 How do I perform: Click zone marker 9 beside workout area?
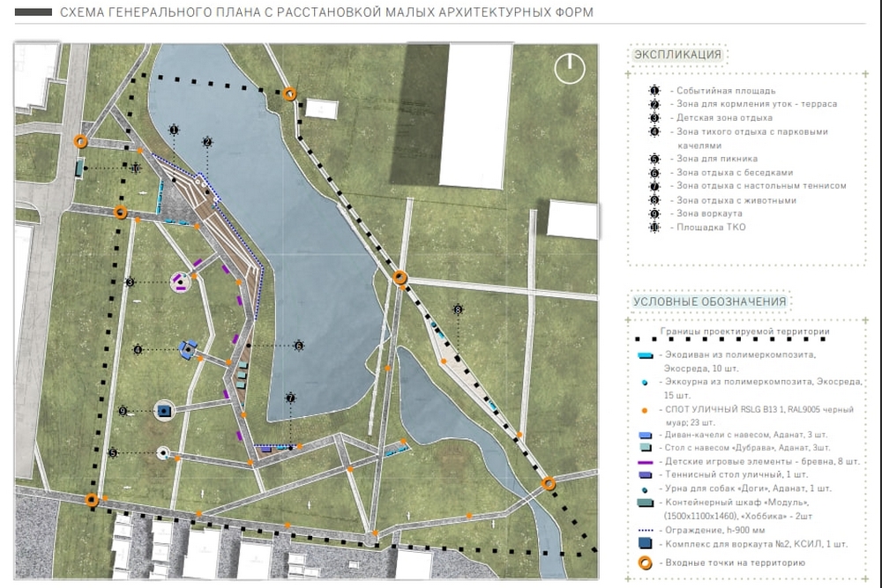click(x=123, y=410)
